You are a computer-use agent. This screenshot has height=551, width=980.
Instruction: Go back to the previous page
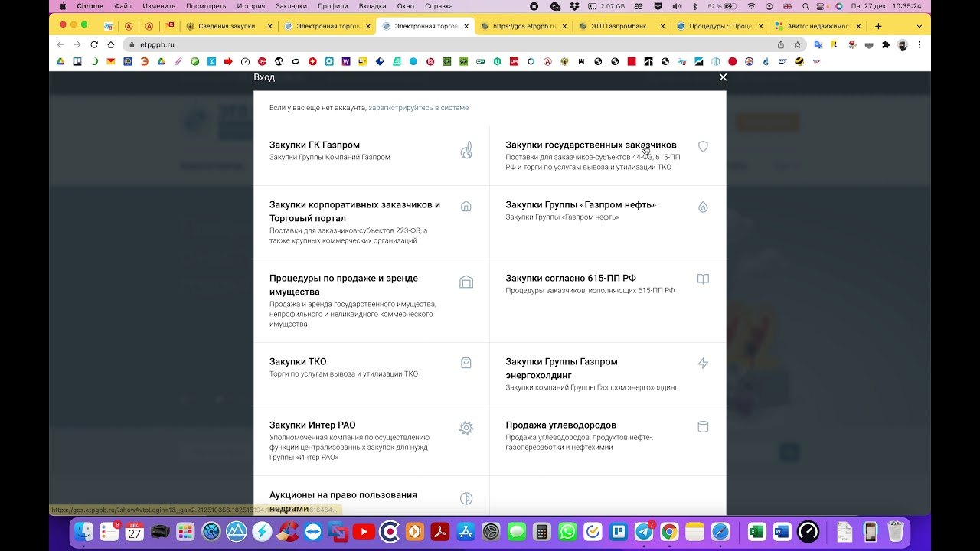(60, 44)
